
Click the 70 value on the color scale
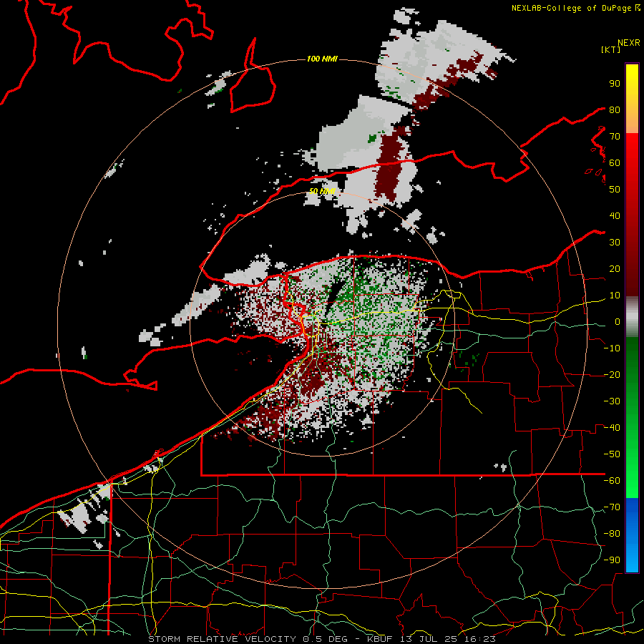coord(615,136)
